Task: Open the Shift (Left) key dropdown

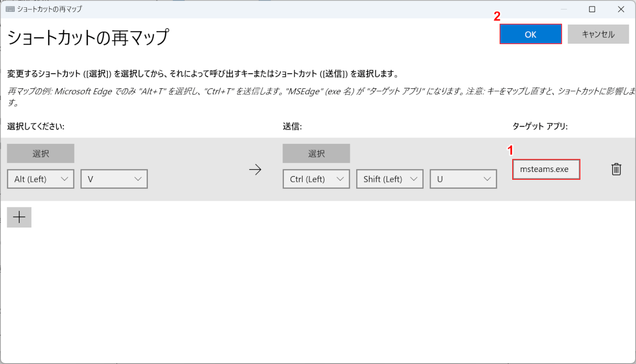Action: (x=390, y=179)
